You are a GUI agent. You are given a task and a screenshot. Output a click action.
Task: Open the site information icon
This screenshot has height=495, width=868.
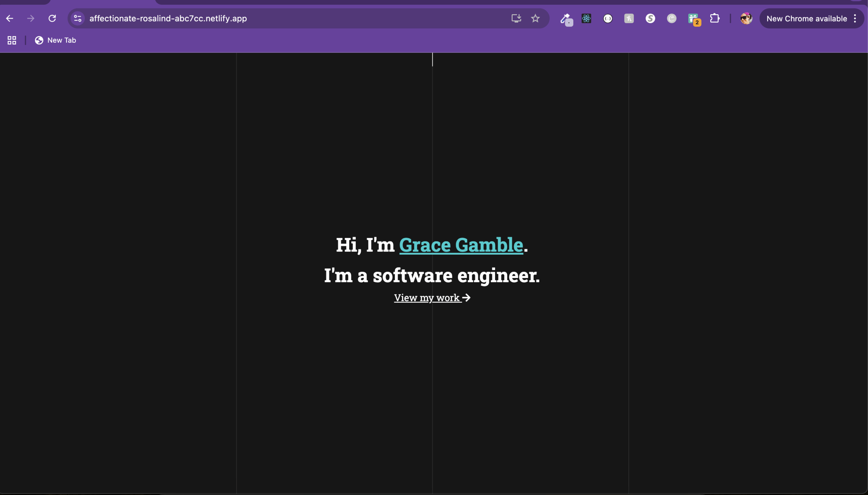tap(78, 18)
